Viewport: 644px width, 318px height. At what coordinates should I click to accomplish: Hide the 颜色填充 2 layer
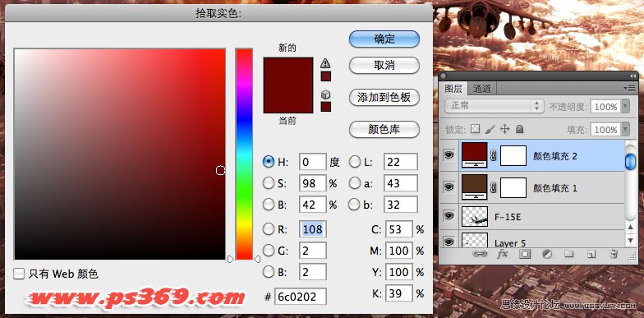(449, 156)
